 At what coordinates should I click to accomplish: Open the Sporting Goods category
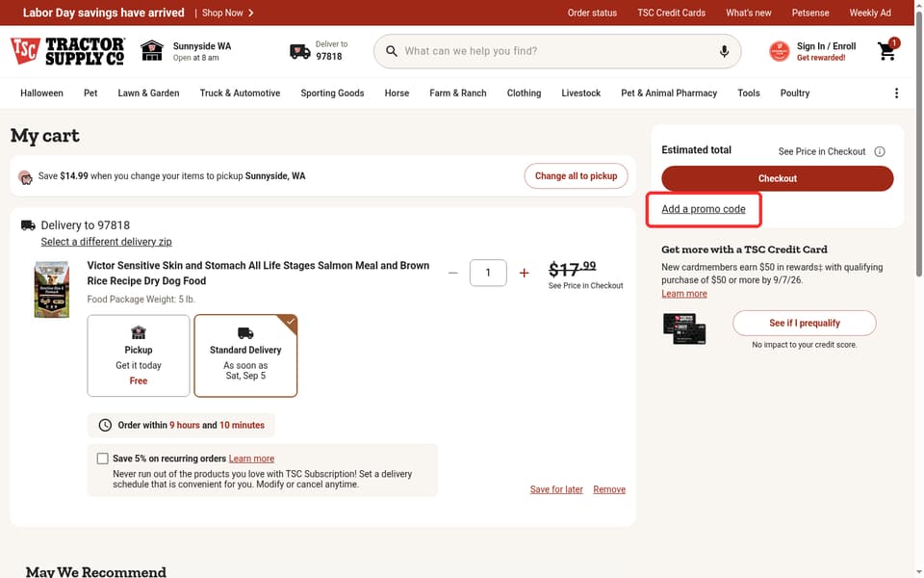coord(332,93)
